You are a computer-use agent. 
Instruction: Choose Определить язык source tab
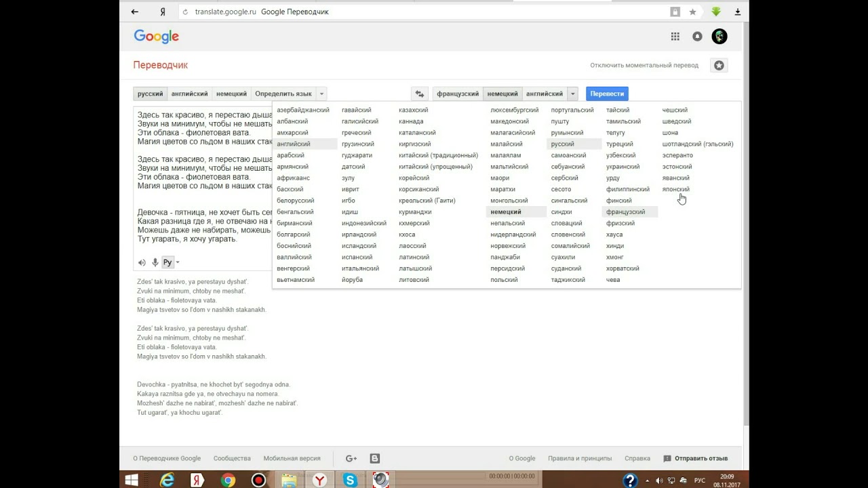point(283,94)
